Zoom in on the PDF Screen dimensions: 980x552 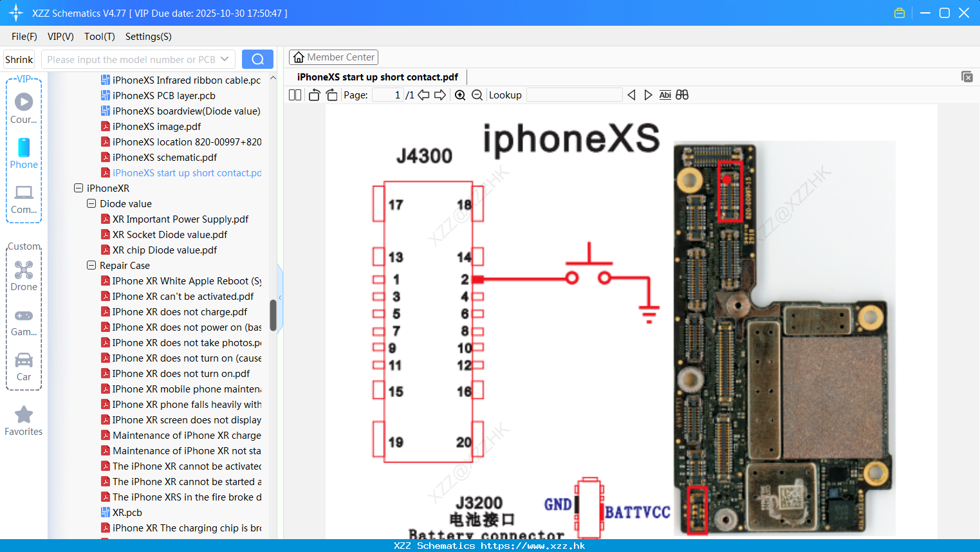[460, 95]
